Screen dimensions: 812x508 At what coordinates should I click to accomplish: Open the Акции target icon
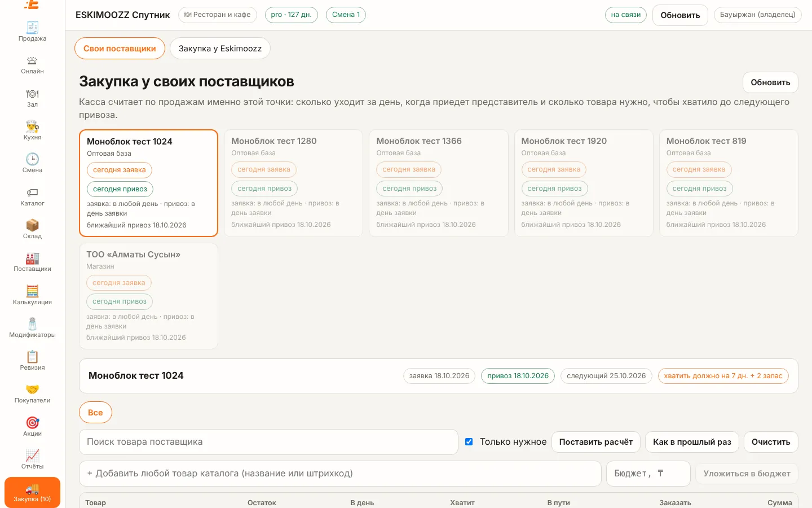point(32,423)
